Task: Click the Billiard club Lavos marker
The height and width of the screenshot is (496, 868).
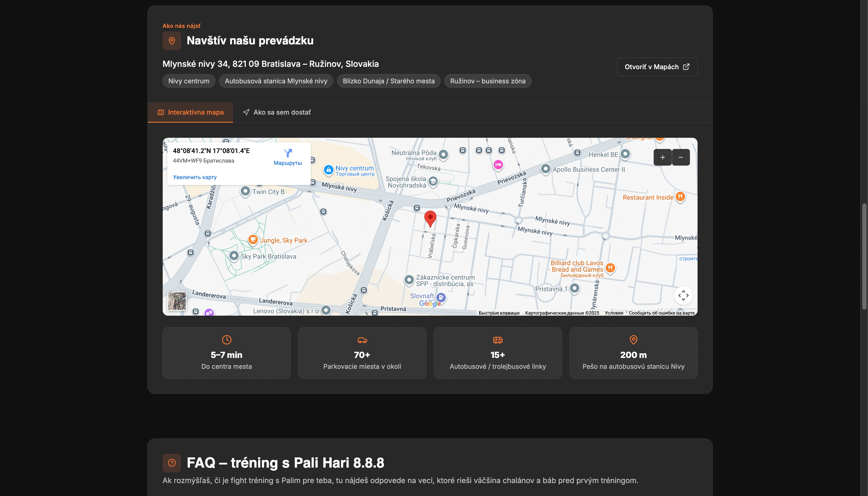Action: click(x=610, y=268)
